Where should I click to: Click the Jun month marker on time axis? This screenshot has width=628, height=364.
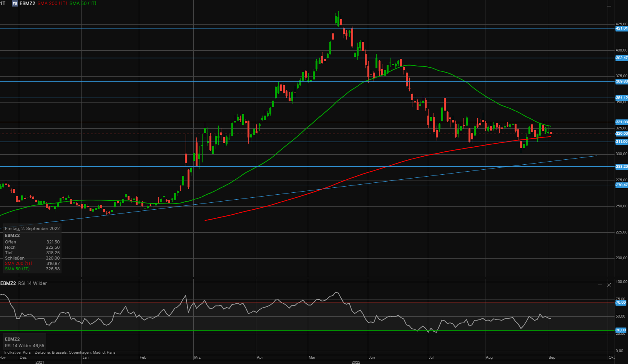[x=372, y=357]
